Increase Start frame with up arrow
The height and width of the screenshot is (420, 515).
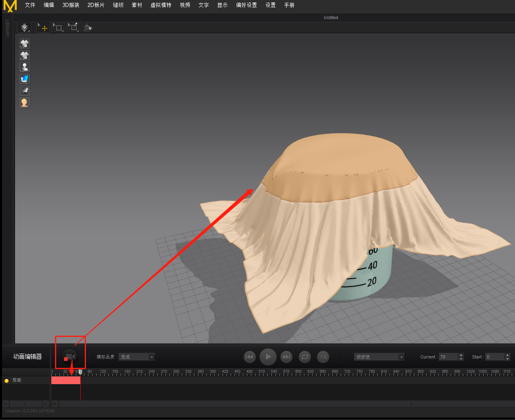pos(507,355)
